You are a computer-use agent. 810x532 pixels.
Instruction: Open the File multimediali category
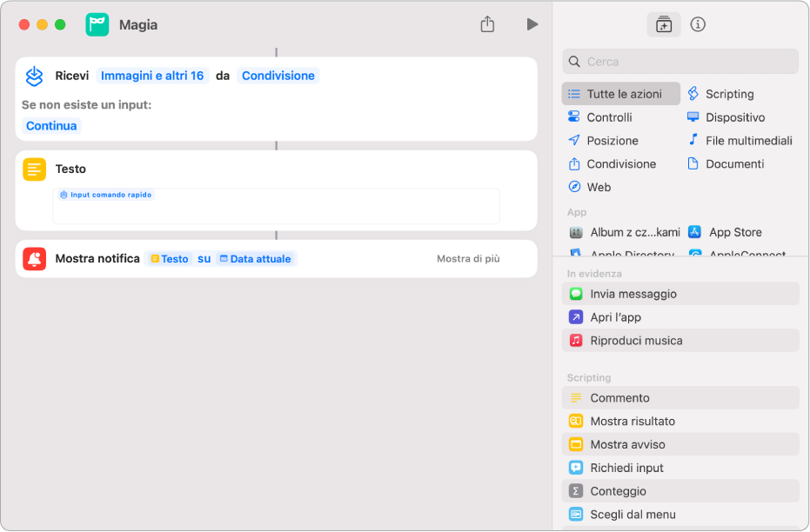pyautogui.click(x=740, y=140)
